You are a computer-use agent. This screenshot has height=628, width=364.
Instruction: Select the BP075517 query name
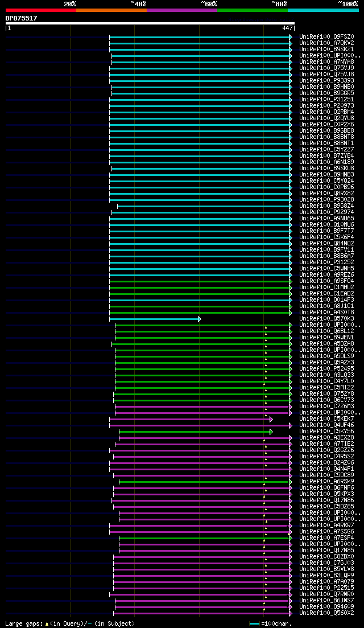(21, 18)
